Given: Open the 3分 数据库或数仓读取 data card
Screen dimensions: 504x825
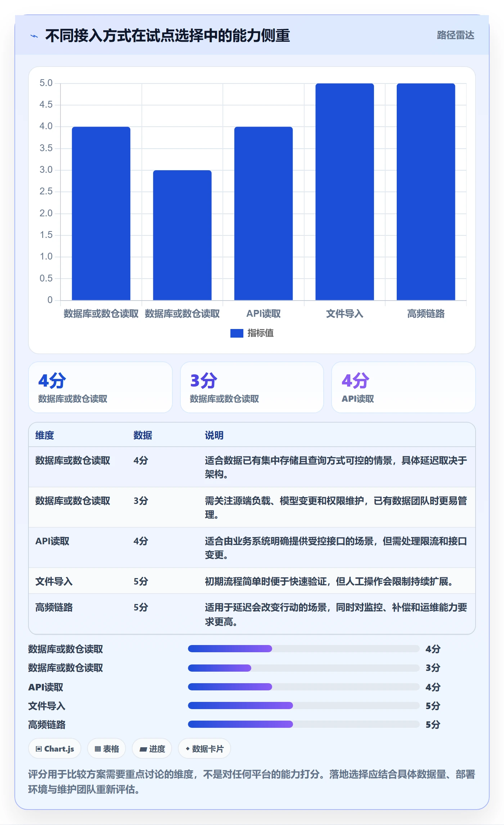Looking at the screenshot, I should (252, 387).
